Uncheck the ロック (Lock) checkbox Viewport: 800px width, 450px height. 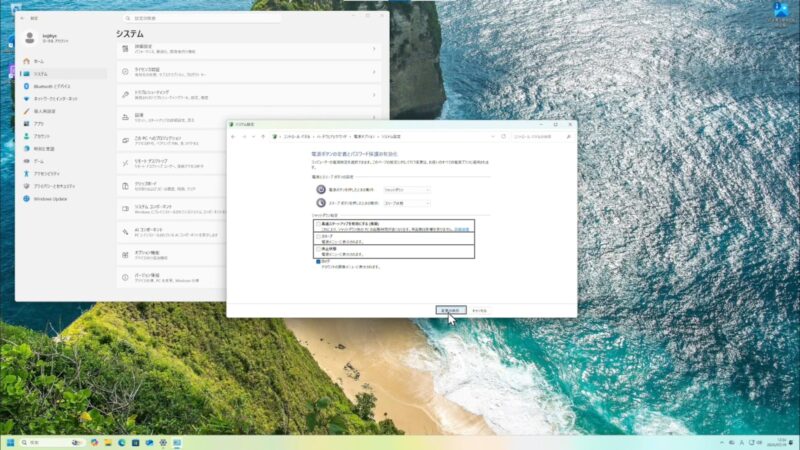pos(318,261)
